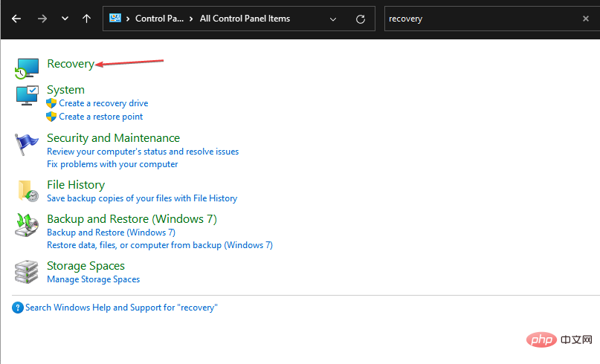Open Manage Storage Spaces
This screenshot has width=600, height=364.
(x=94, y=279)
